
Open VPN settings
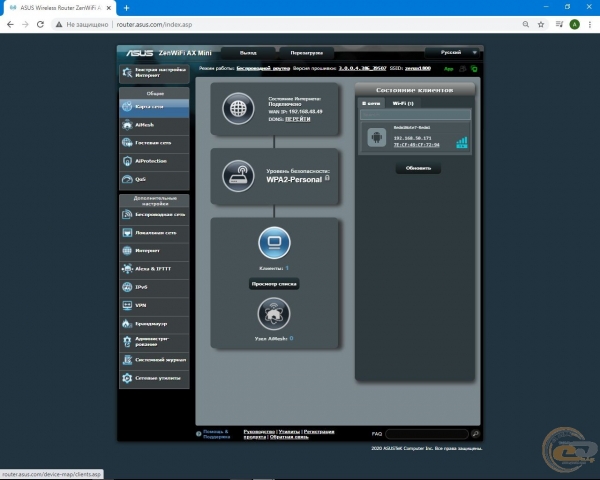[x=154, y=305]
